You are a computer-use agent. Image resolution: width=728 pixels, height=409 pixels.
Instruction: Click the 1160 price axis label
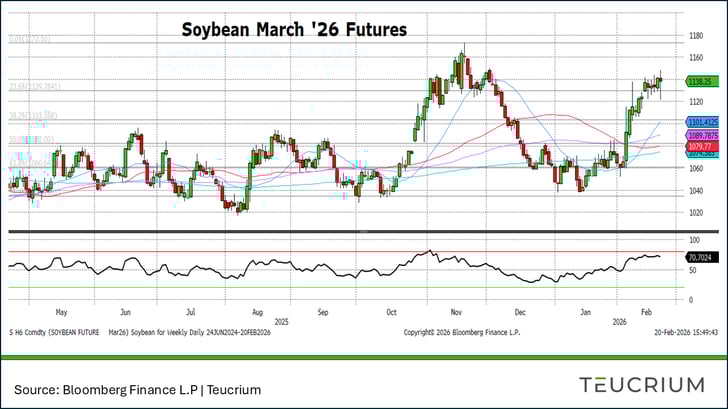(696, 57)
